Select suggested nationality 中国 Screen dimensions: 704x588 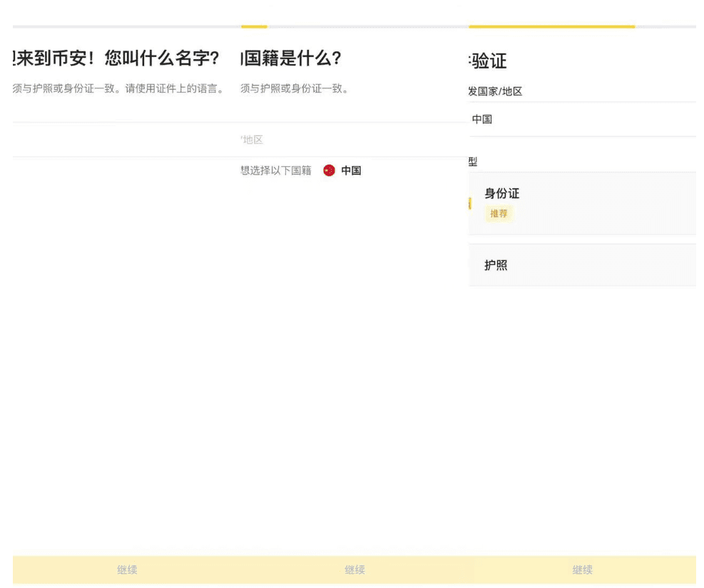[351, 170]
